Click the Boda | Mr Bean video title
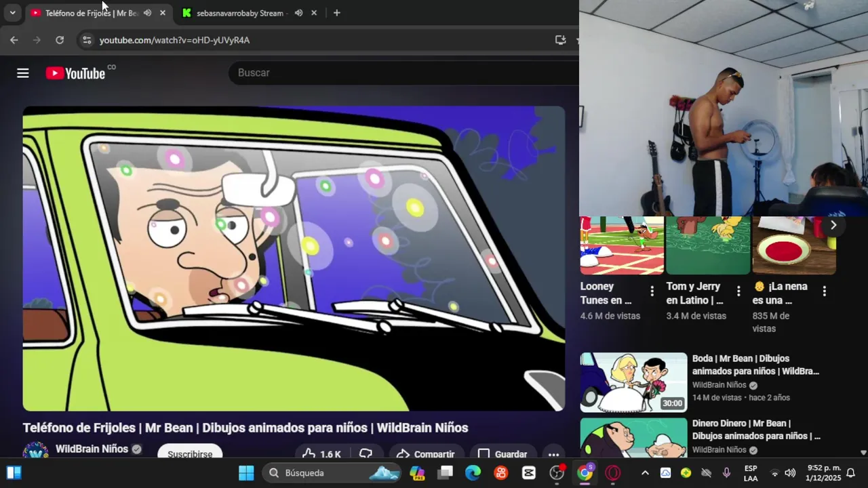The width and height of the screenshot is (868, 488). pyautogui.click(x=755, y=365)
